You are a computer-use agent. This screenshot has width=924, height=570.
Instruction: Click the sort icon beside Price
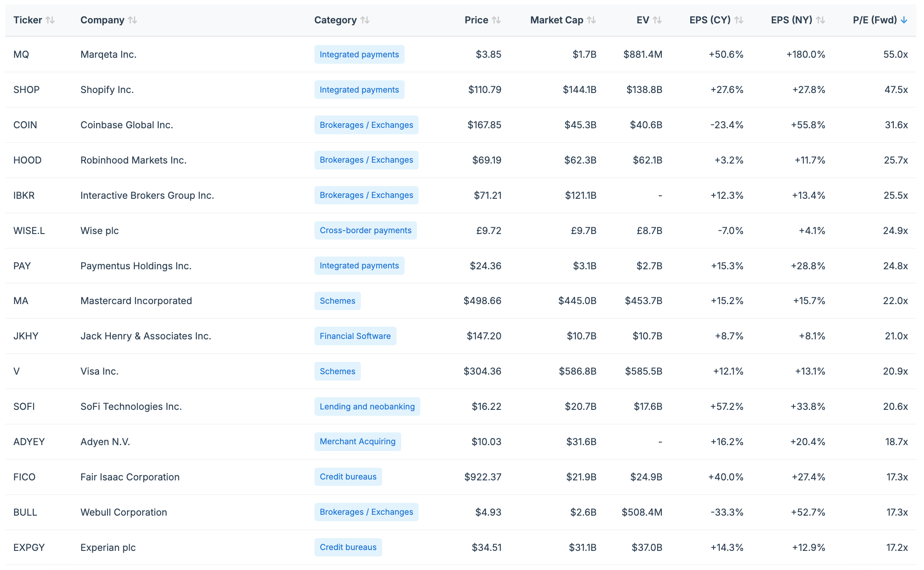pyautogui.click(x=496, y=20)
